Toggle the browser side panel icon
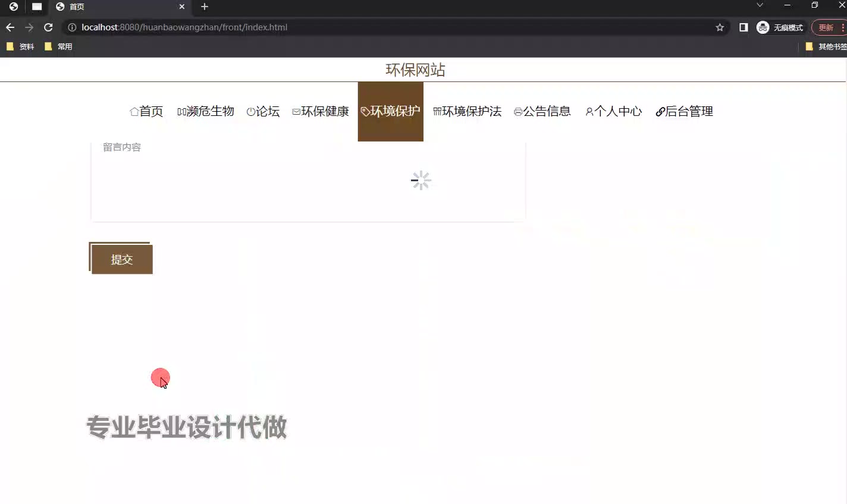The width and height of the screenshot is (847, 504). click(x=743, y=27)
